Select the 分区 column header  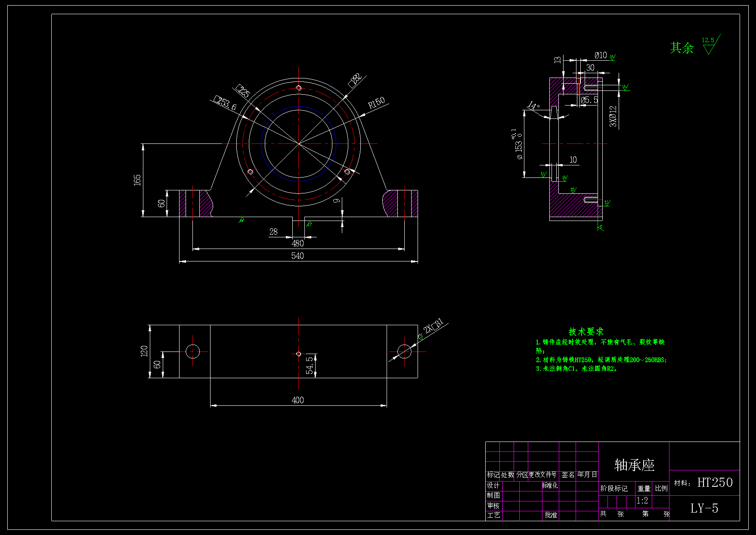pos(522,475)
